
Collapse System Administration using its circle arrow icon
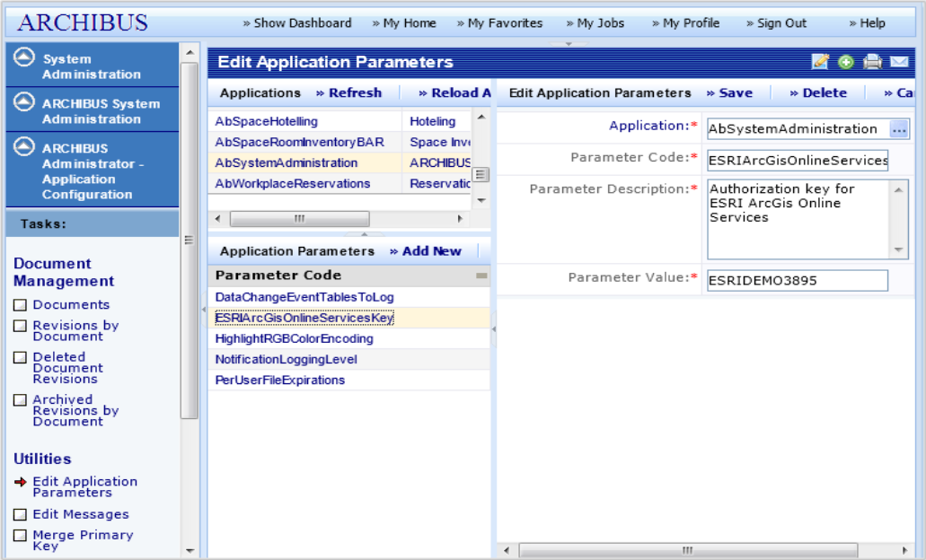(24, 57)
